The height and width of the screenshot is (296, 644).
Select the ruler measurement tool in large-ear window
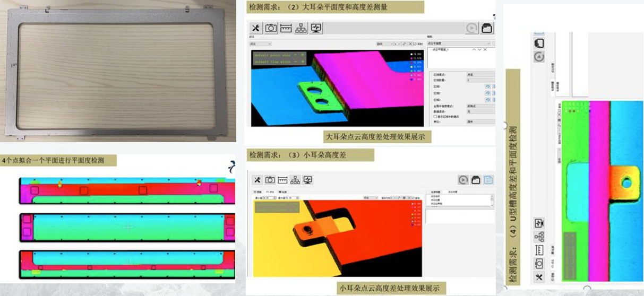(286, 28)
